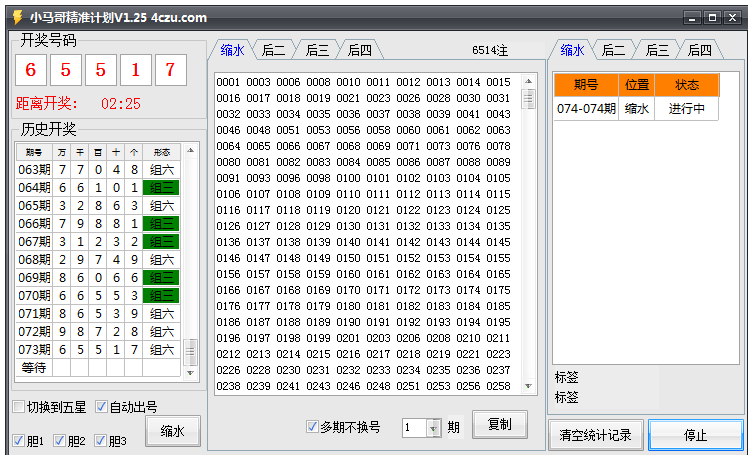This screenshot has width=751, height=459.
Task: Select history row 070期
Action: point(98,296)
